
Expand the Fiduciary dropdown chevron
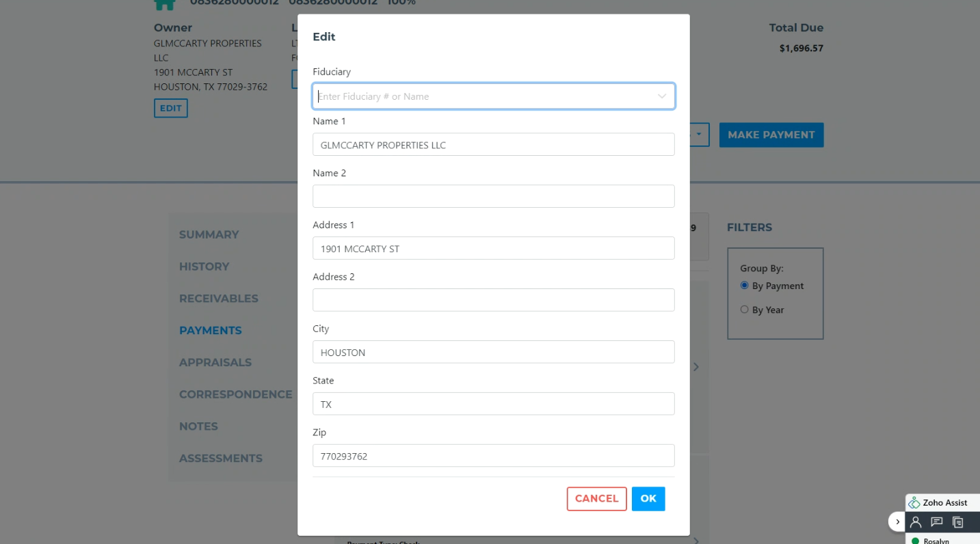(661, 96)
